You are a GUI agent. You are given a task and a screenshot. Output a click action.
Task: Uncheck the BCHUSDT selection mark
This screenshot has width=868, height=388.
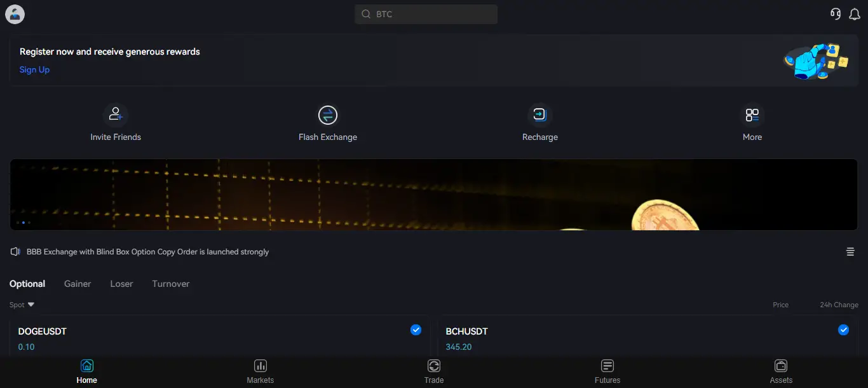(844, 329)
